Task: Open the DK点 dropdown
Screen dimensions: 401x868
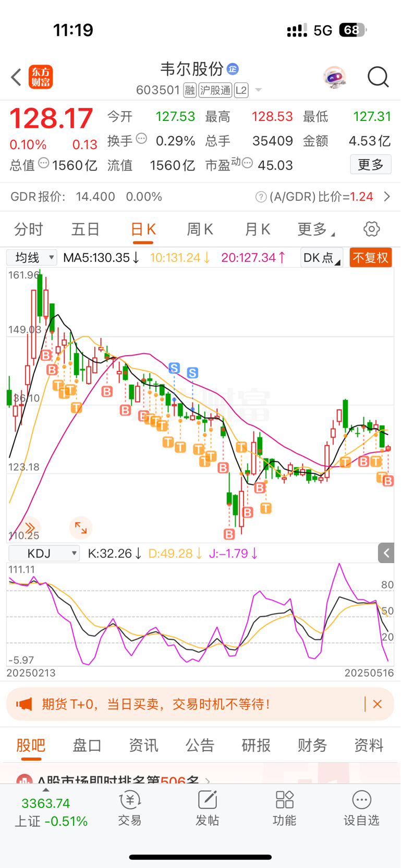Action: tap(322, 258)
